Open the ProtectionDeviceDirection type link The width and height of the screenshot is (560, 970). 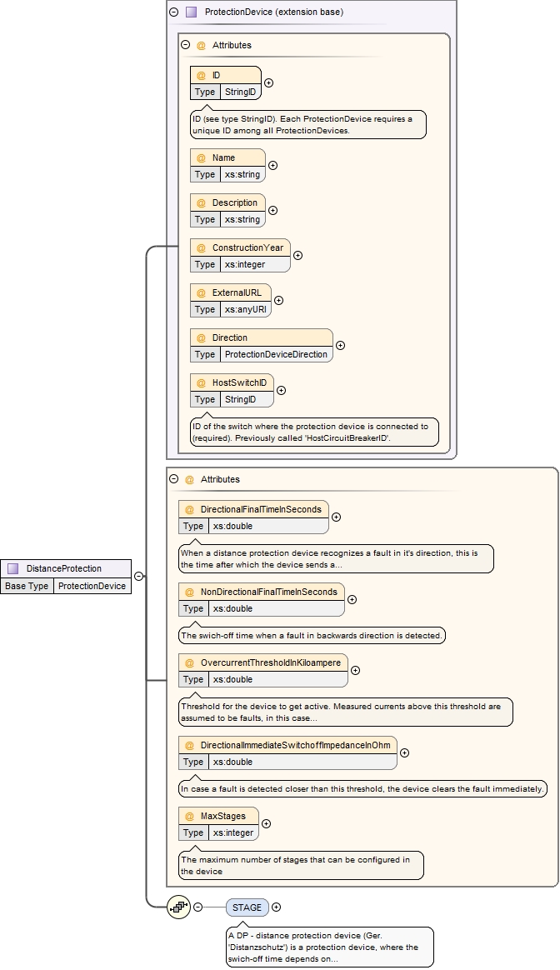277,354
